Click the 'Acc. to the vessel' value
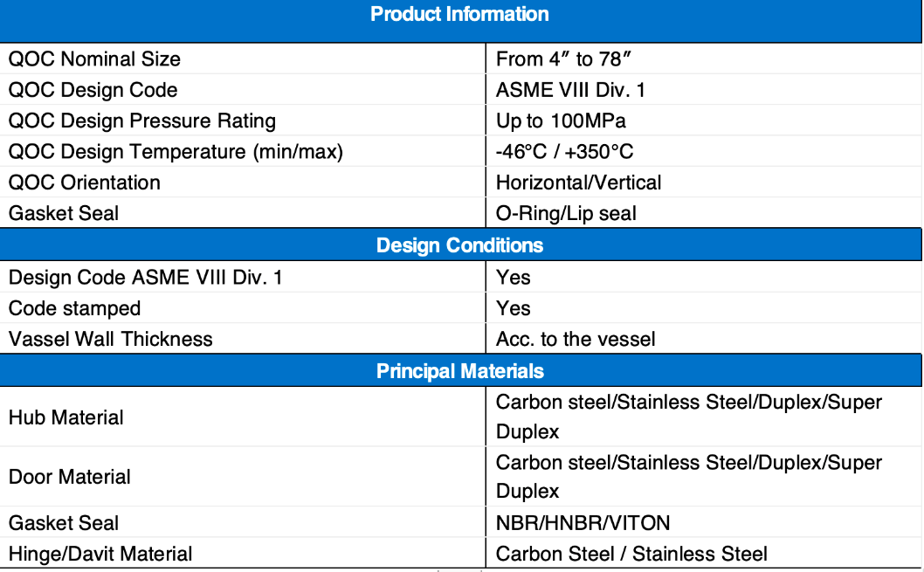Screen dimensions: 924x572 (576, 340)
